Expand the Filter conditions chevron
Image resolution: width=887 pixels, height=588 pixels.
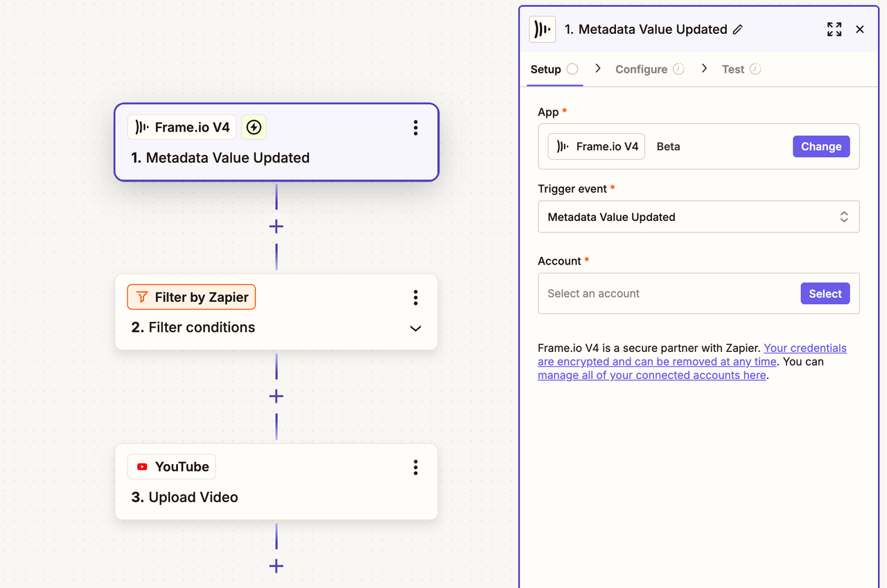[x=415, y=328]
